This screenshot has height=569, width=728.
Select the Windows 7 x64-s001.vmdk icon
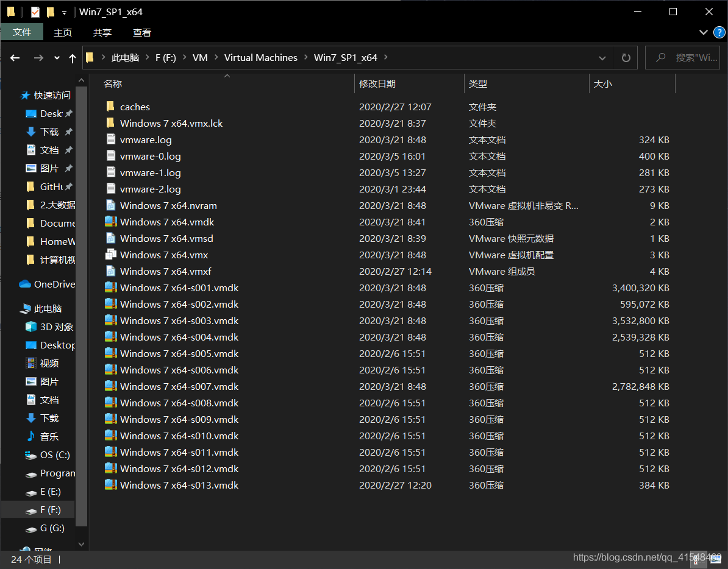point(110,288)
